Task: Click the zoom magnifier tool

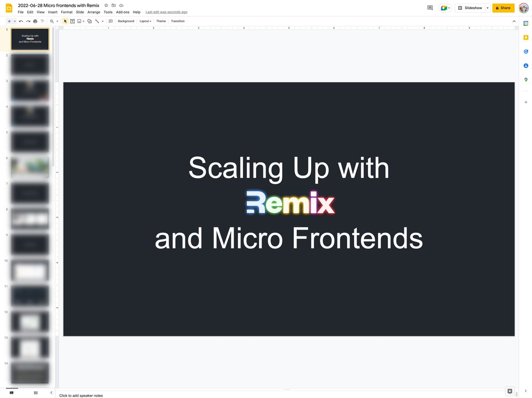Action: point(52,21)
